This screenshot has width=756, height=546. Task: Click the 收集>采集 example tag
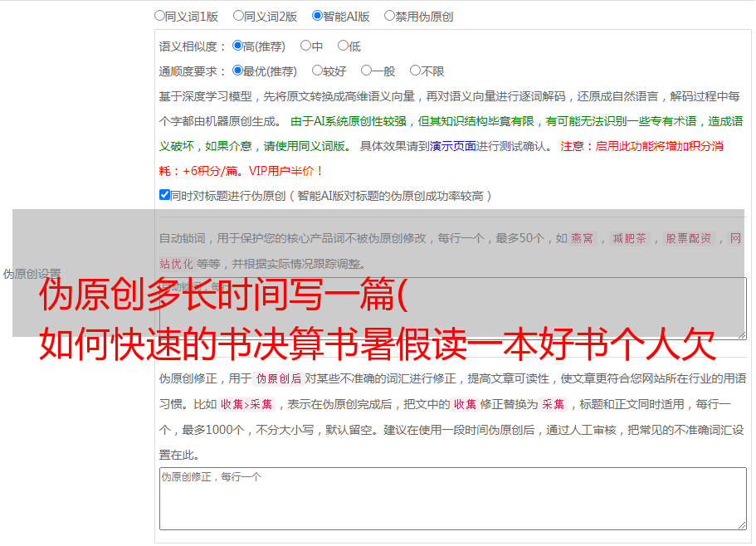pos(246,404)
